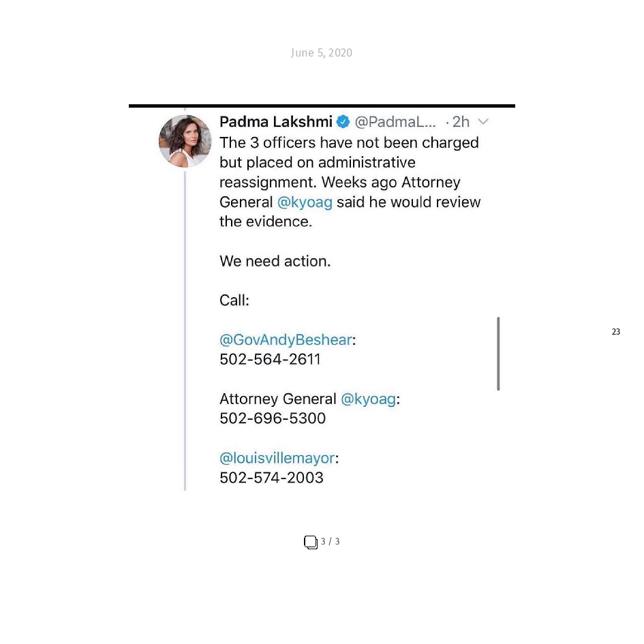Click phone number 502-564-2611

[x=270, y=359]
